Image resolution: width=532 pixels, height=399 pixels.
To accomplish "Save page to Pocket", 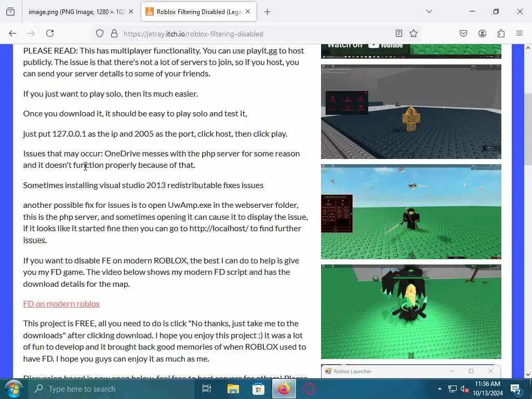I will (x=463, y=33).
